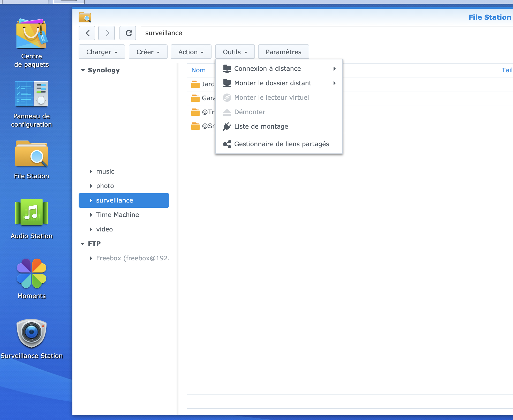Select Connexion à distance menu entry
The height and width of the screenshot is (420, 513).
click(267, 69)
